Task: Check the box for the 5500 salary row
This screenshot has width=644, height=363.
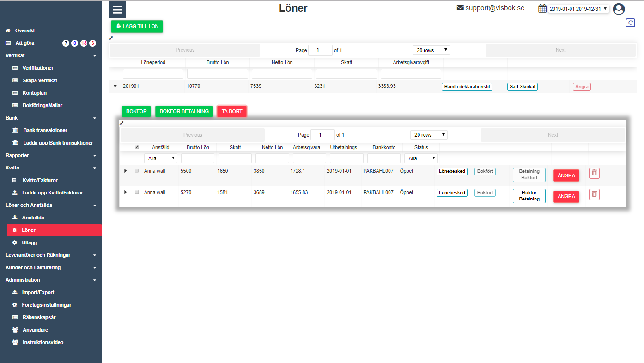Action: pyautogui.click(x=136, y=171)
